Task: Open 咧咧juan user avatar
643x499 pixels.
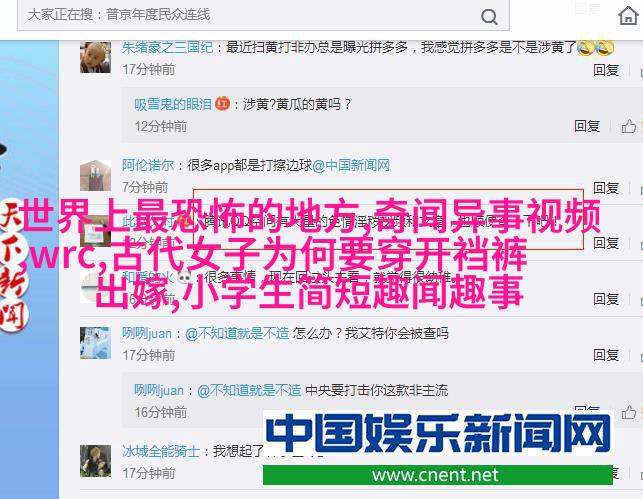Action: (95, 343)
